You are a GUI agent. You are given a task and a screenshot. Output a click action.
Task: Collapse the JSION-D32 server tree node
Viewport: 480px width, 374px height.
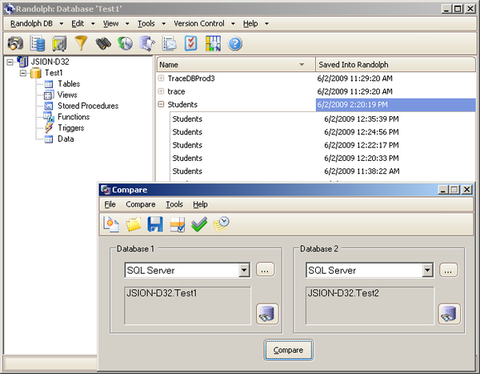click(x=10, y=62)
